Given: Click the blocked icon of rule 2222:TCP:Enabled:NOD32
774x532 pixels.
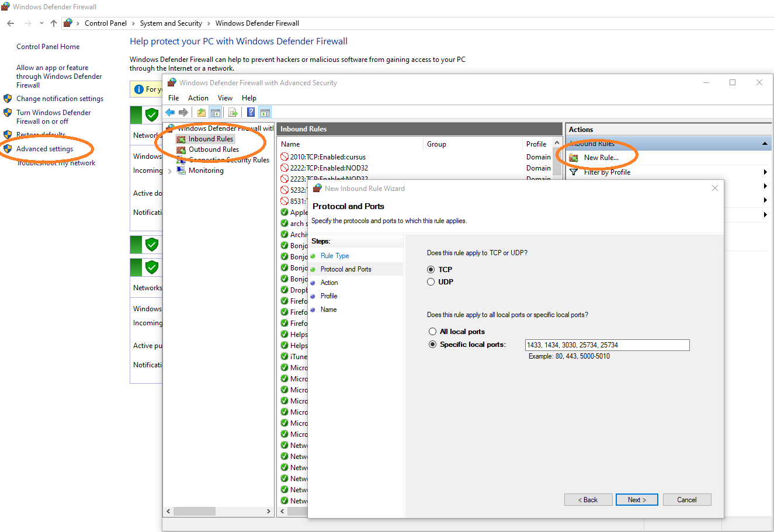Looking at the screenshot, I should pos(284,168).
